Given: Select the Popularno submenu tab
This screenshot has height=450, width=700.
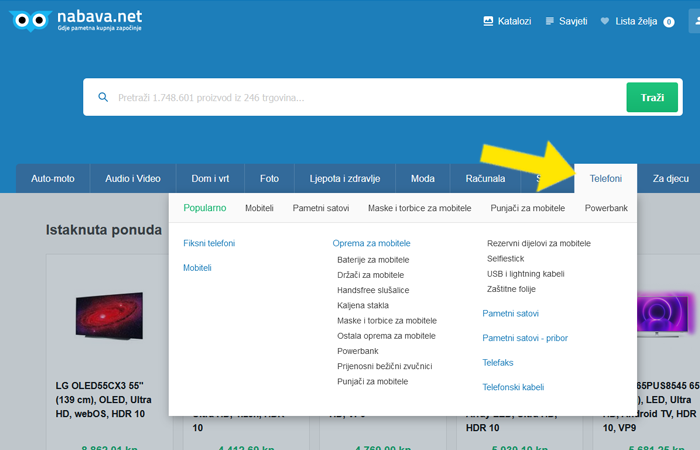Looking at the screenshot, I should point(204,208).
